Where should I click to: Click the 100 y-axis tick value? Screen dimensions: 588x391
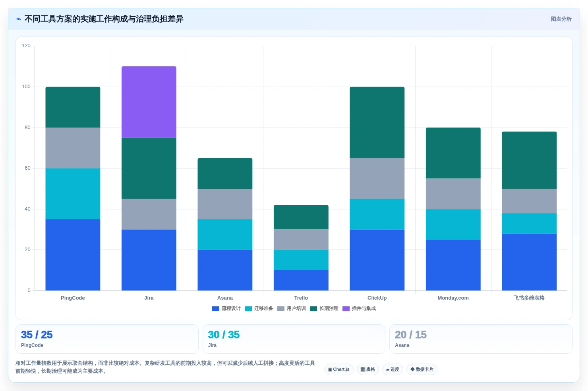26,87
